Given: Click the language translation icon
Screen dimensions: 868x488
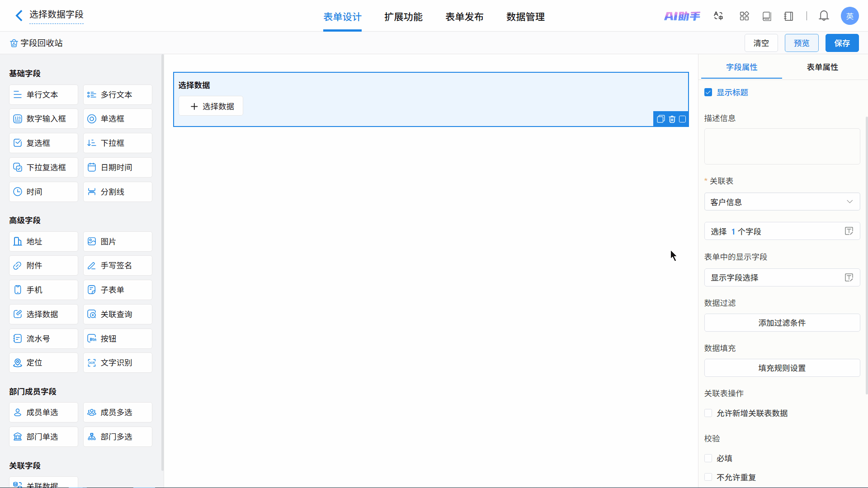Looking at the screenshot, I should pos(718,16).
